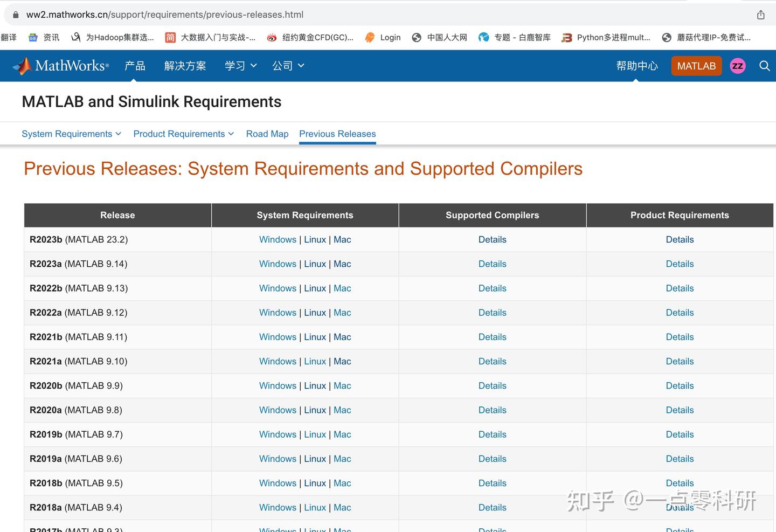The width and height of the screenshot is (776, 532).
Task: Click the orange MATLAB button
Action: 696,66
